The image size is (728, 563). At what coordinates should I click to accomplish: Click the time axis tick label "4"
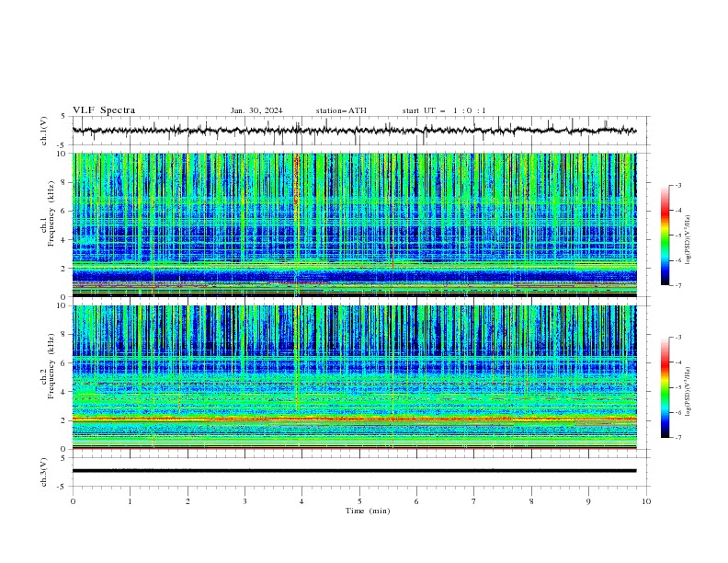click(301, 501)
